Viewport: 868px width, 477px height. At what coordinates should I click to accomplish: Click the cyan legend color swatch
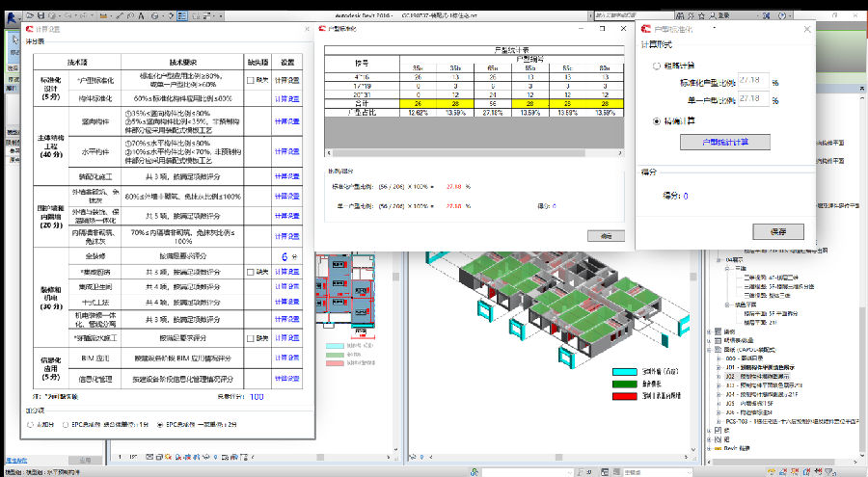point(625,372)
